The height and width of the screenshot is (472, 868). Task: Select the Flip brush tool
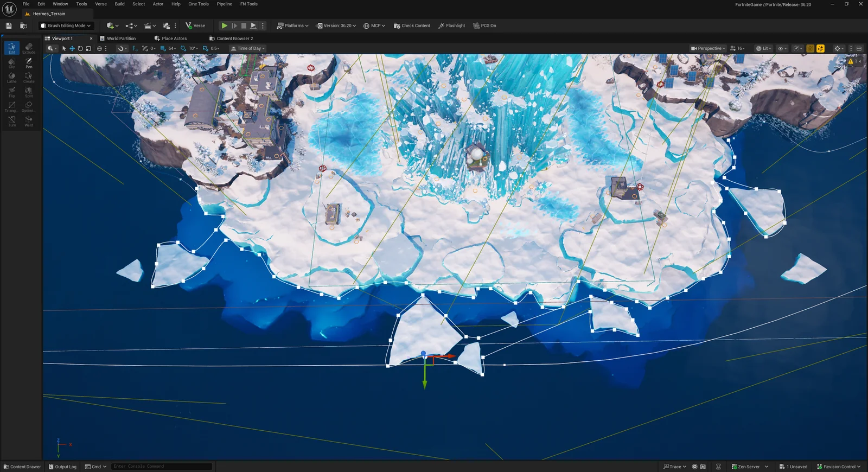click(12, 92)
